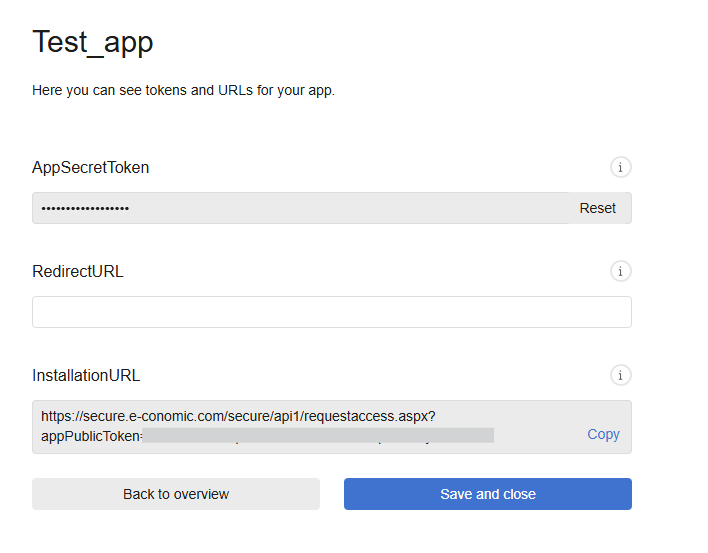Reset the AppSecretToken
708x553 pixels.
pyautogui.click(x=597, y=208)
